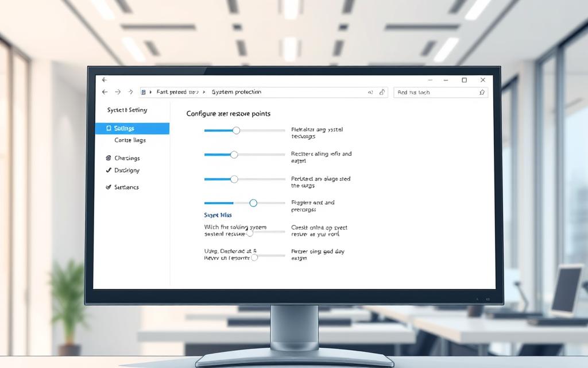Expand the chevron before System protection breadcrumb
Screen dimensions: 588x368
(206, 92)
